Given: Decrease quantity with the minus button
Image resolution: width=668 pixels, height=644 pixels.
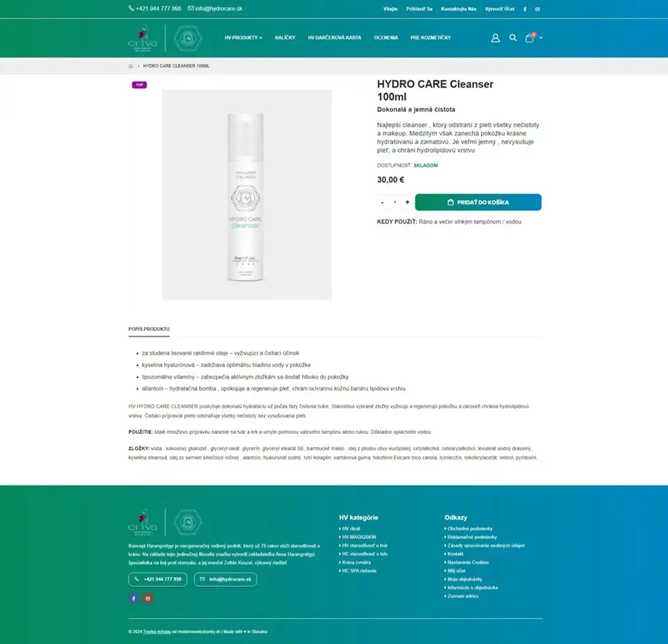Looking at the screenshot, I should coord(383,202).
